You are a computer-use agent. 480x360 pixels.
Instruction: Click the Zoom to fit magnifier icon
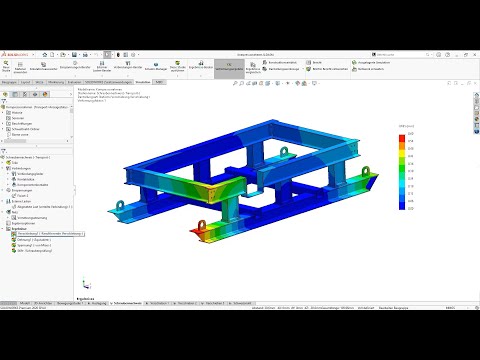click(x=235, y=83)
